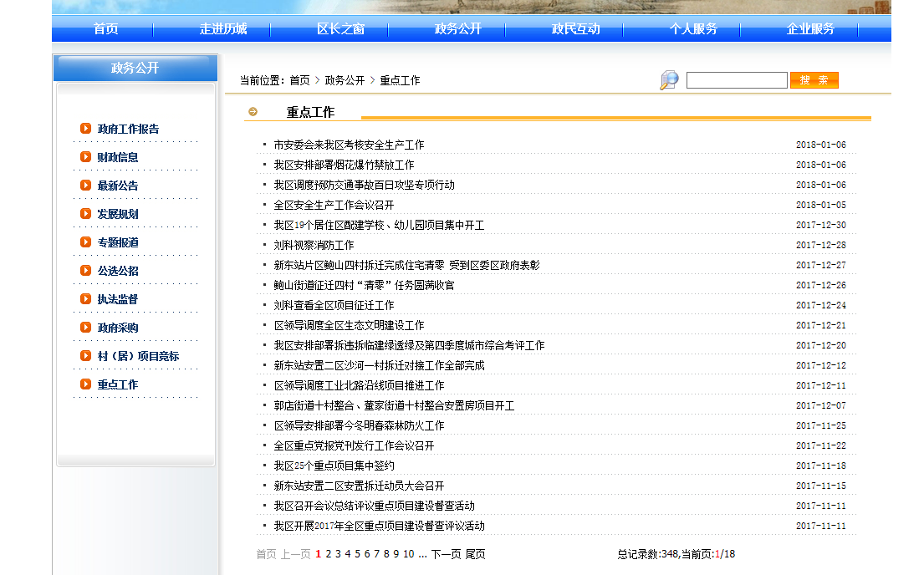Open 财政信息 sidebar link
Image resolution: width=924 pixels, height=575 pixels.
click(118, 157)
